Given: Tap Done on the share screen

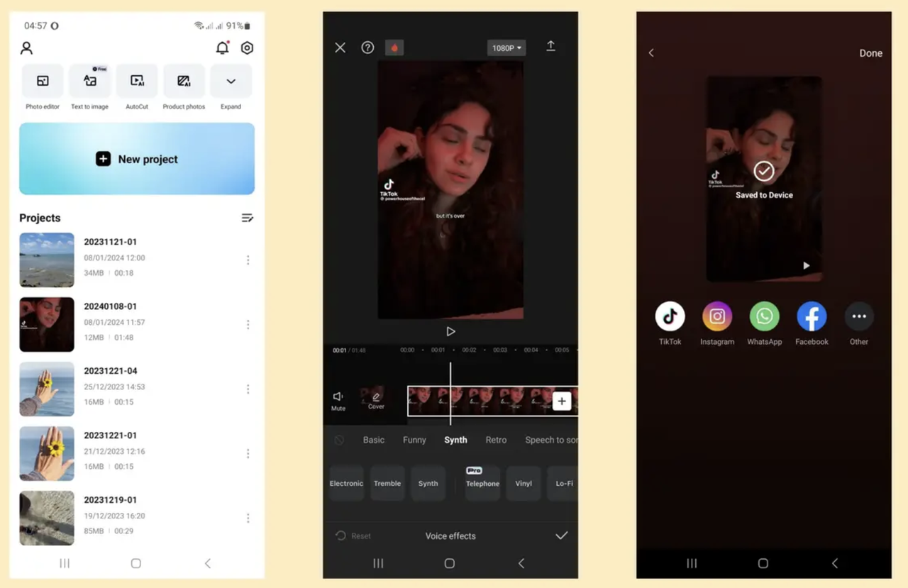Looking at the screenshot, I should [870, 52].
